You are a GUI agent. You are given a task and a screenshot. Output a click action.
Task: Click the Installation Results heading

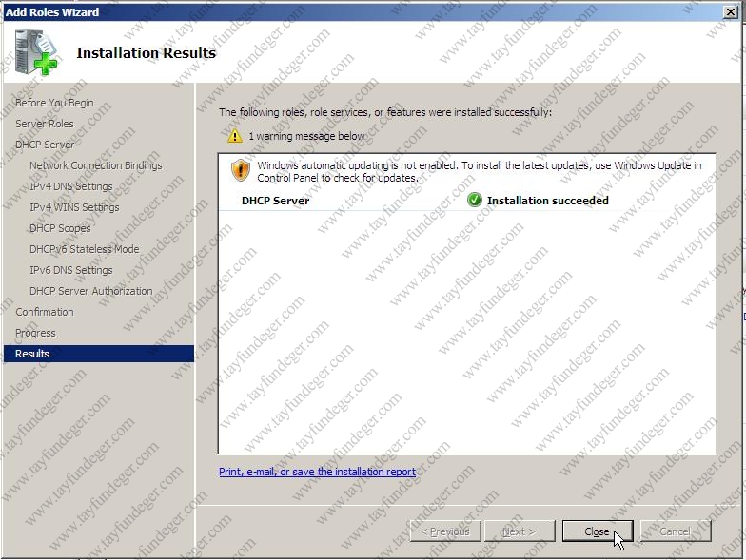pos(147,53)
